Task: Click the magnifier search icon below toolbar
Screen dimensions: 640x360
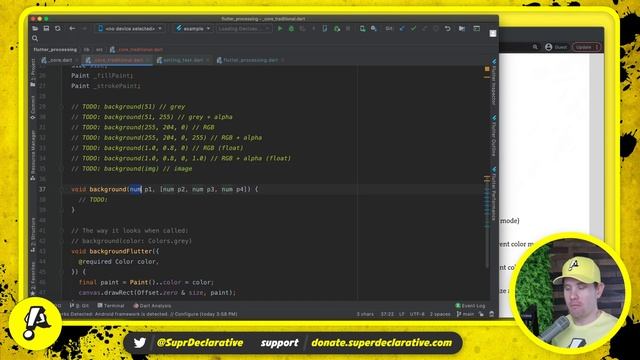Action: point(35,38)
